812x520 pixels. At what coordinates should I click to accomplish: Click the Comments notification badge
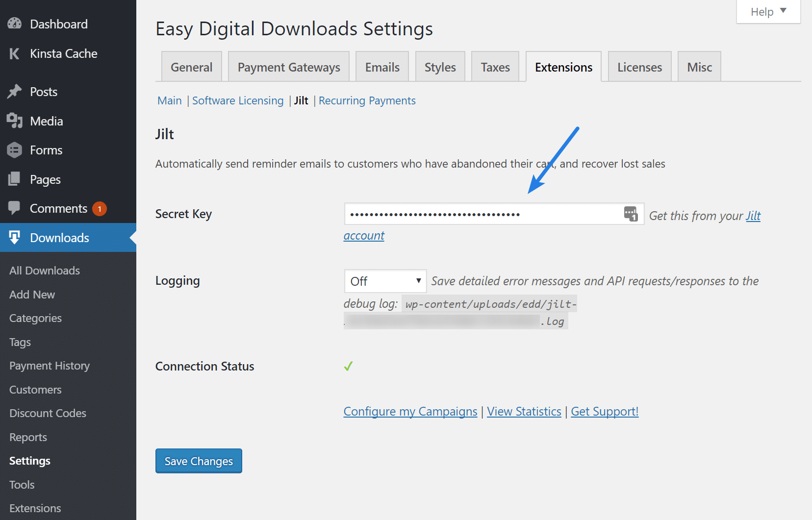100,209
